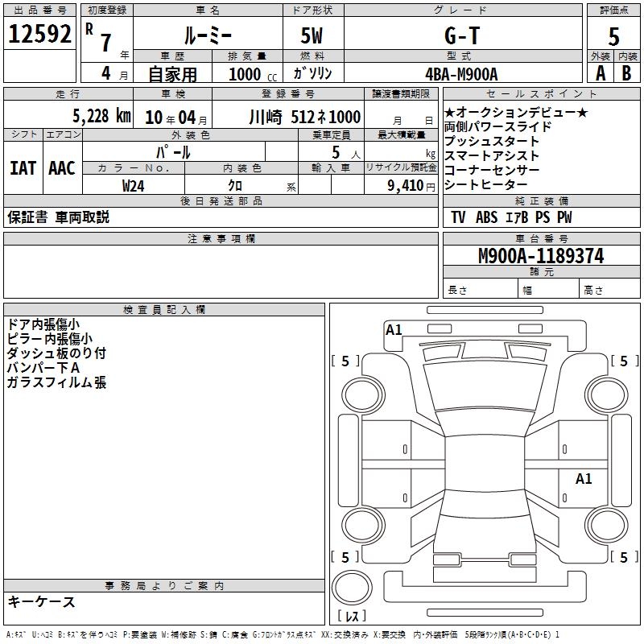This screenshot has width=644, height=644.
Task: Click genuine equipment TV ABS エアB PS PW
Action: click(x=511, y=217)
